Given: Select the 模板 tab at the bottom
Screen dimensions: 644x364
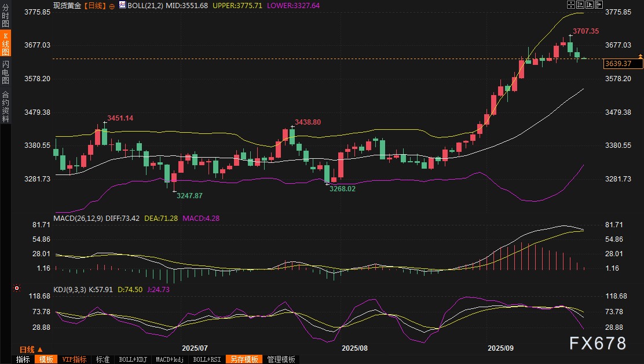Looking at the screenshot, I should (46, 359).
